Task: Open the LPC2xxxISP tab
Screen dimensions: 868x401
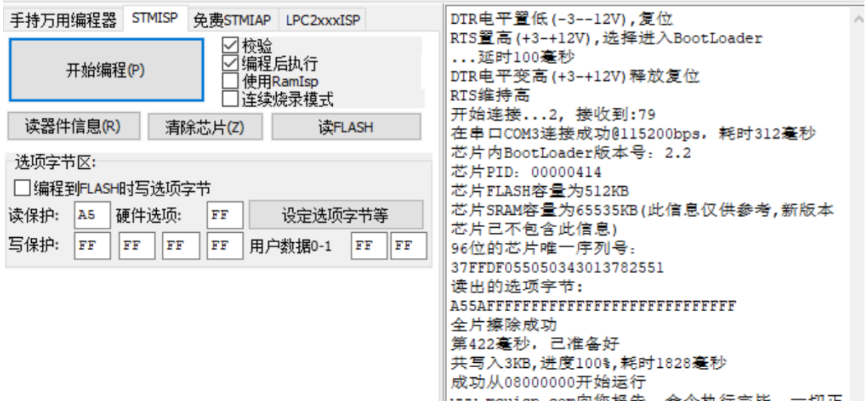Action: tap(323, 20)
